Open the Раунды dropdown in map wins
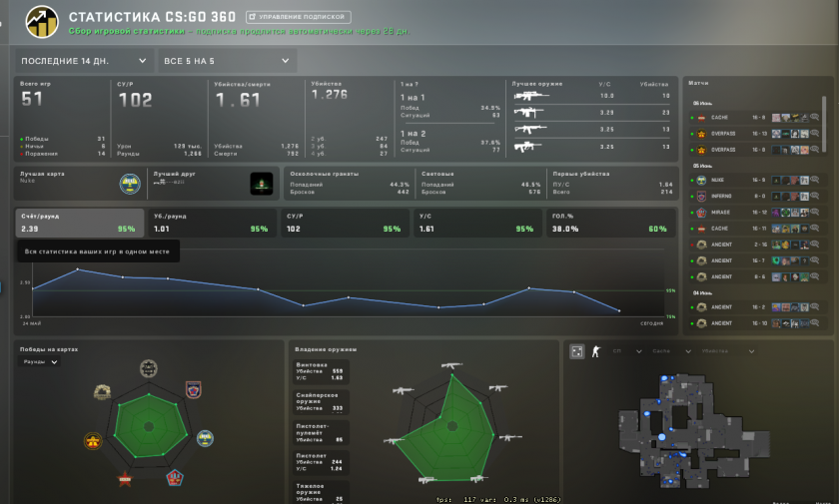The width and height of the screenshot is (839, 504). click(x=40, y=362)
